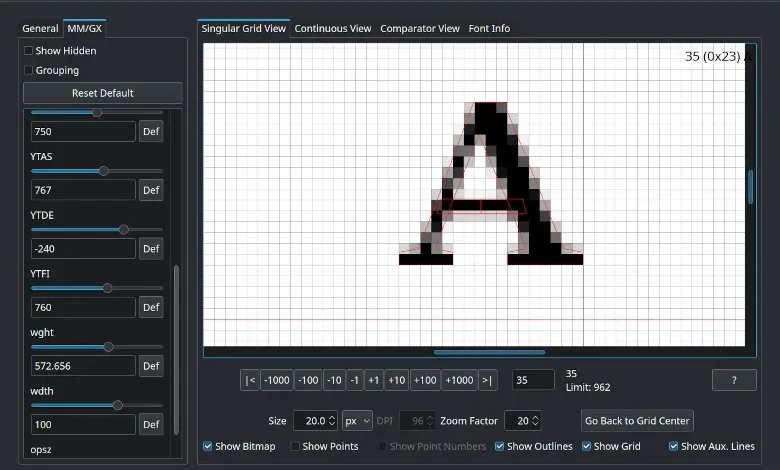Click the wght slider handle

click(108, 347)
